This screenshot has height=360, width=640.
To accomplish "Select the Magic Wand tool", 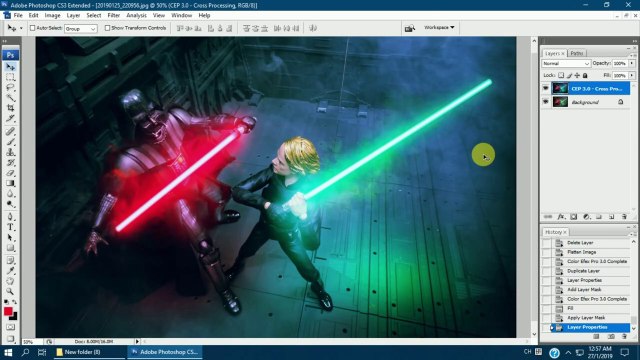I will (x=10, y=98).
